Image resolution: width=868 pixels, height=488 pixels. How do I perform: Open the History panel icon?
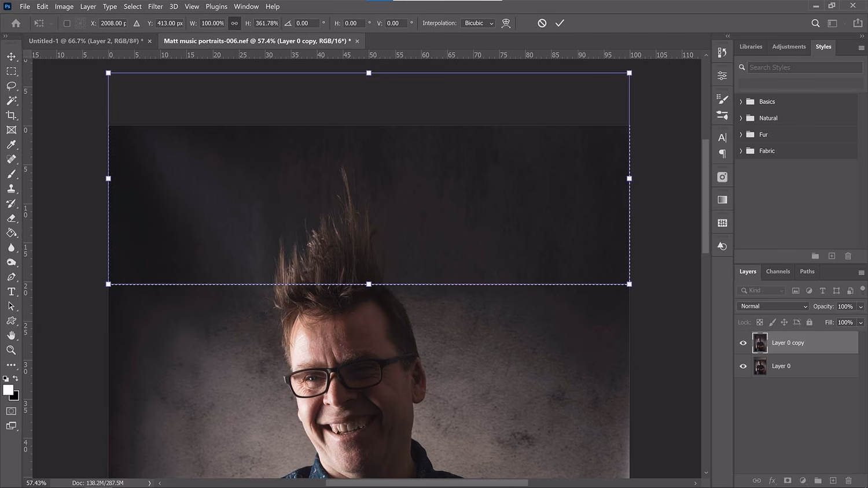pyautogui.click(x=722, y=246)
